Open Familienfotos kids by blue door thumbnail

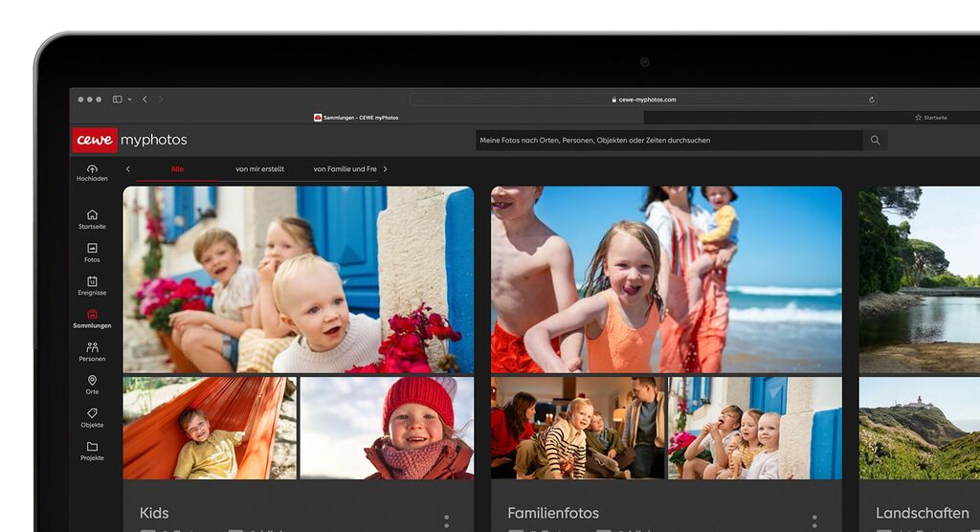pos(755,429)
